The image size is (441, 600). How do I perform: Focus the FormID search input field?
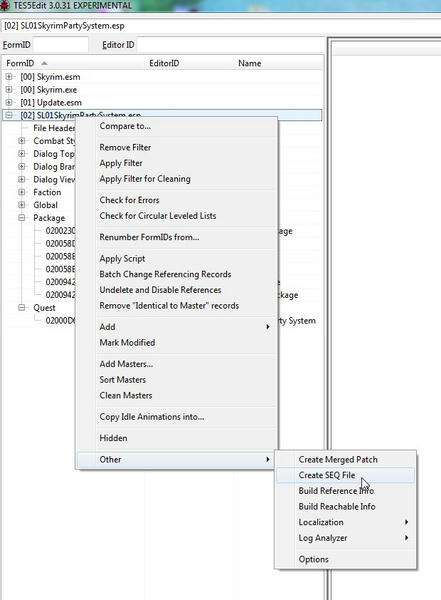coord(60,45)
